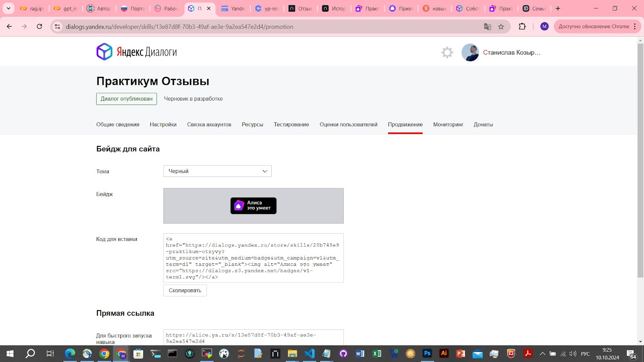This screenshot has height=362, width=644.
Task: Open Chrome extensions puzzle icon
Action: click(x=522, y=27)
